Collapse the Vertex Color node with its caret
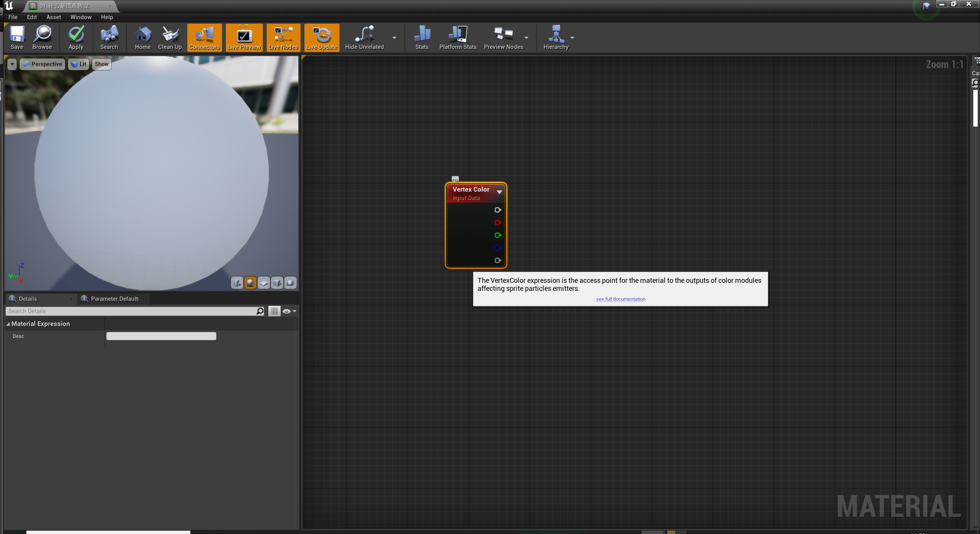Image resolution: width=980 pixels, height=534 pixels. click(x=499, y=192)
